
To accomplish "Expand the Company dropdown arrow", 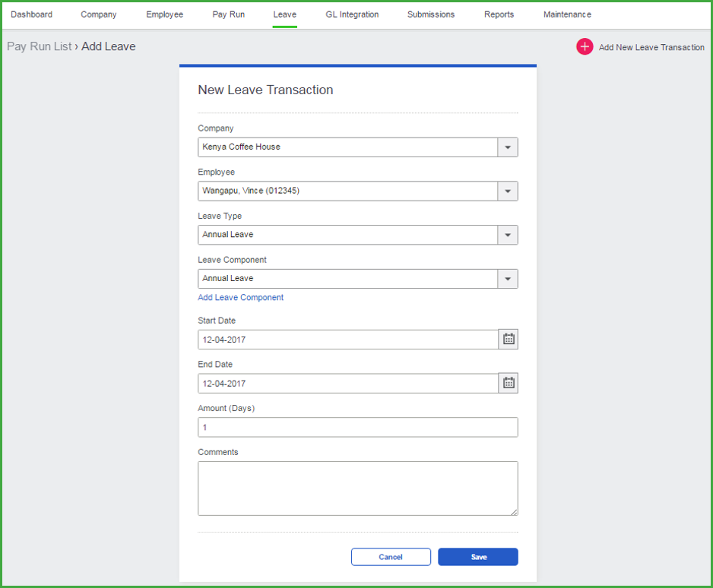I will click(508, 147).
